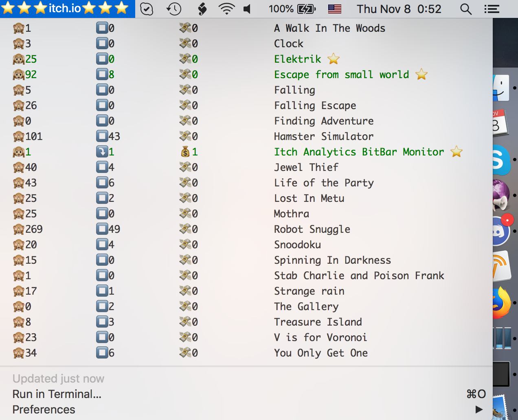
Task: Click the Wi-Fi icon in the menu bar
Action: [x=227, y=9]
